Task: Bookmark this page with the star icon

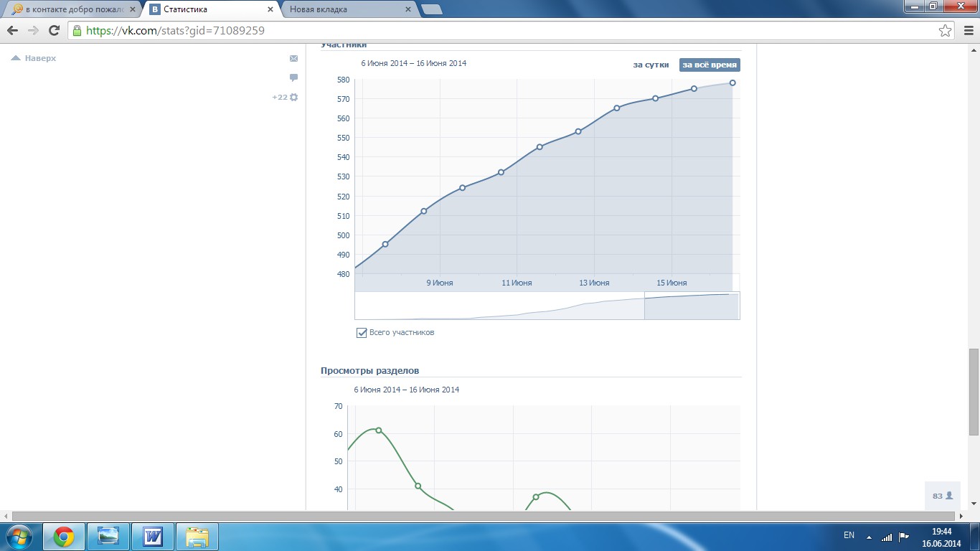Action: click(x=946, y=31)
